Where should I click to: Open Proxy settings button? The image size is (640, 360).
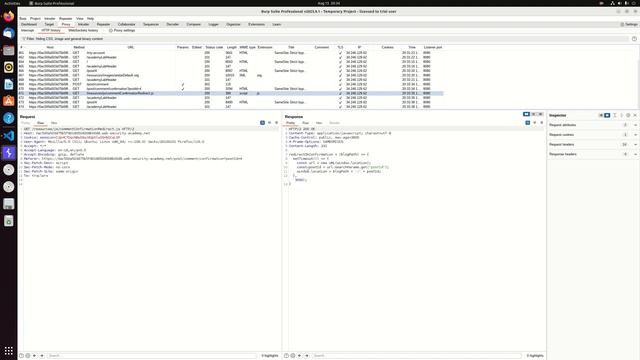(122, 31)
